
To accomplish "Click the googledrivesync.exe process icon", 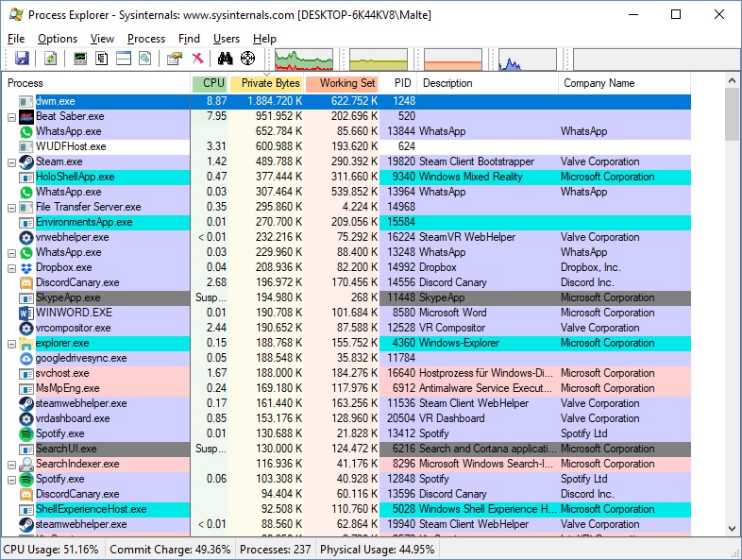I will click(26, 359).
